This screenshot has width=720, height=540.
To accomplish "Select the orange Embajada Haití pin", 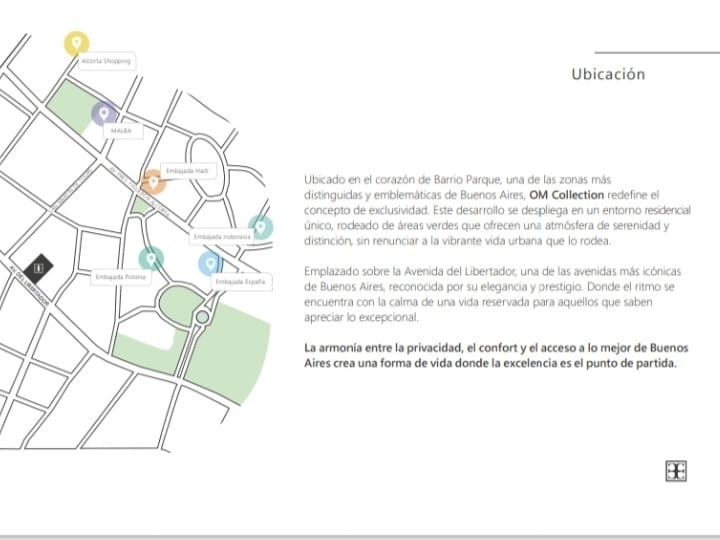I will [152, 181].
